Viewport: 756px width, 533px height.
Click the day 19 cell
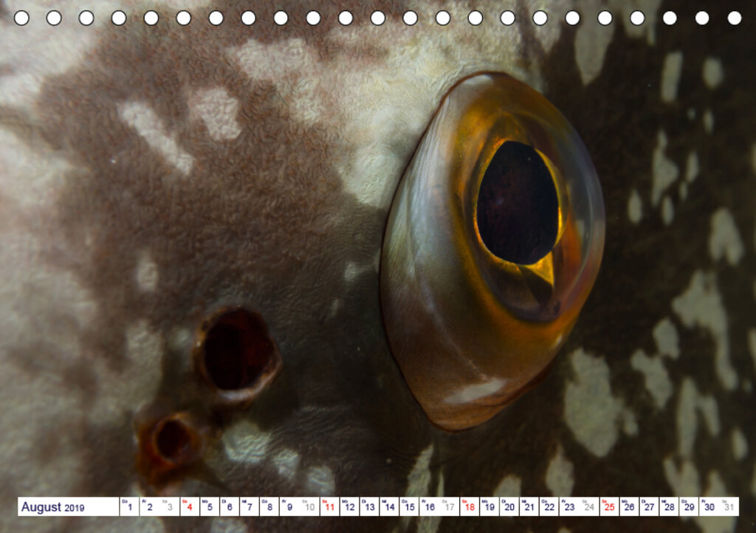click(x=489, y=506)
